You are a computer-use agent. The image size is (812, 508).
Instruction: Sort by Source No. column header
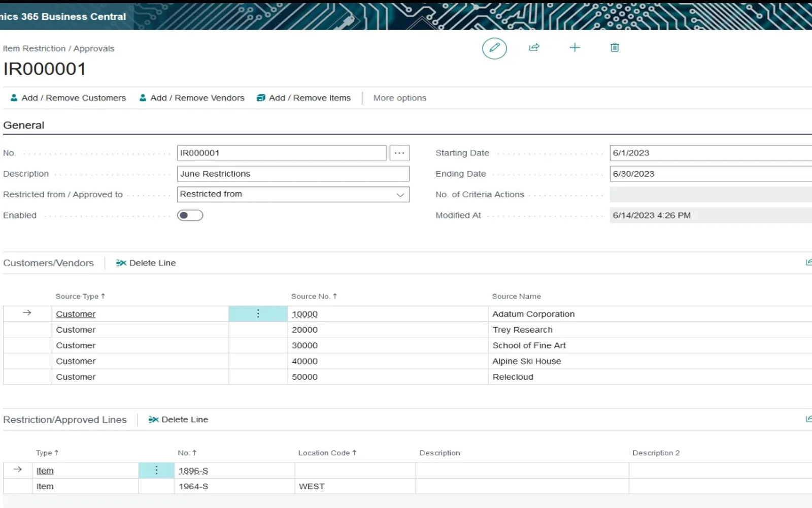pyautogui.click(x=314, y=296)
